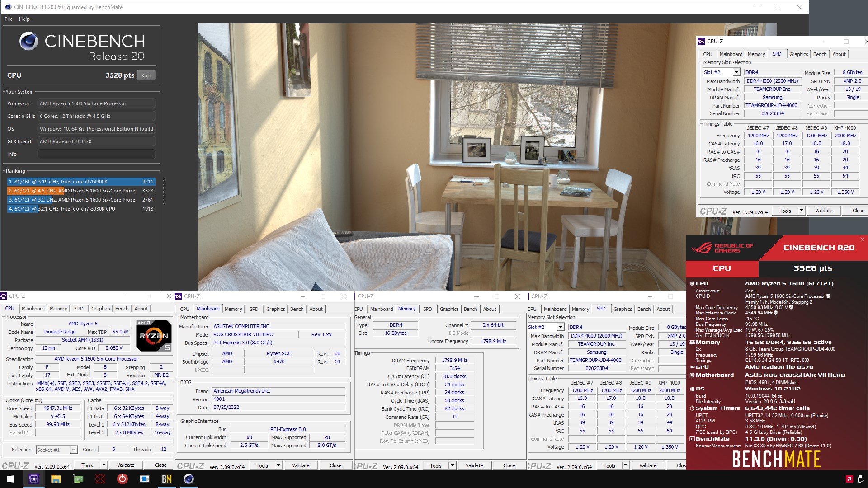The height and width of the screenshot is (488, 868).
Task: Click the System Timers stopwatch icon
Action: [x=692, y=408]
